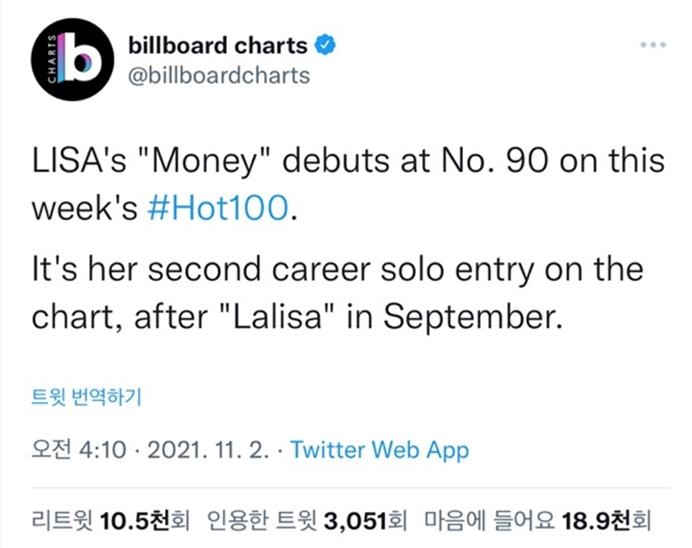692x548 pixels.
Task: Click 트윗 번역하기 to translate the tweet
Action: click(x=88, y=397)
